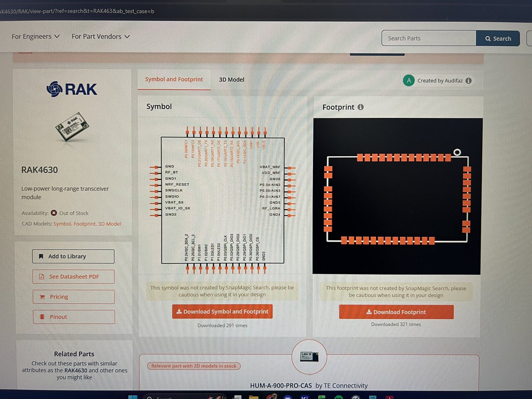Click the Downloaded 291 times text
532x399 pixels.
(222, 325)
